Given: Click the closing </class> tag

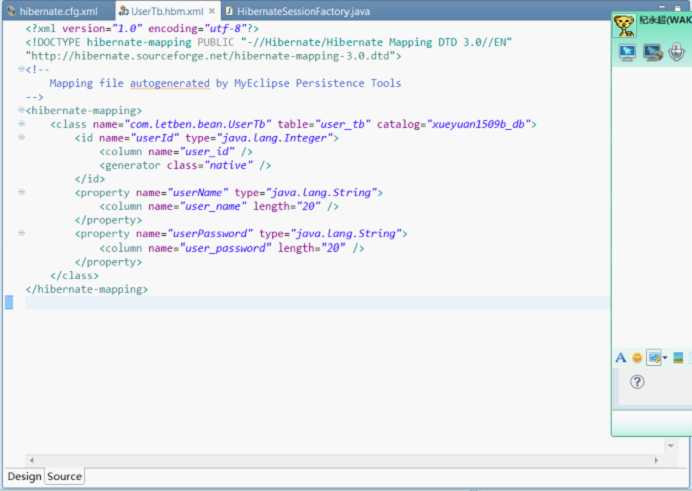Looking at the screenshot, I should tap(75, 276).
